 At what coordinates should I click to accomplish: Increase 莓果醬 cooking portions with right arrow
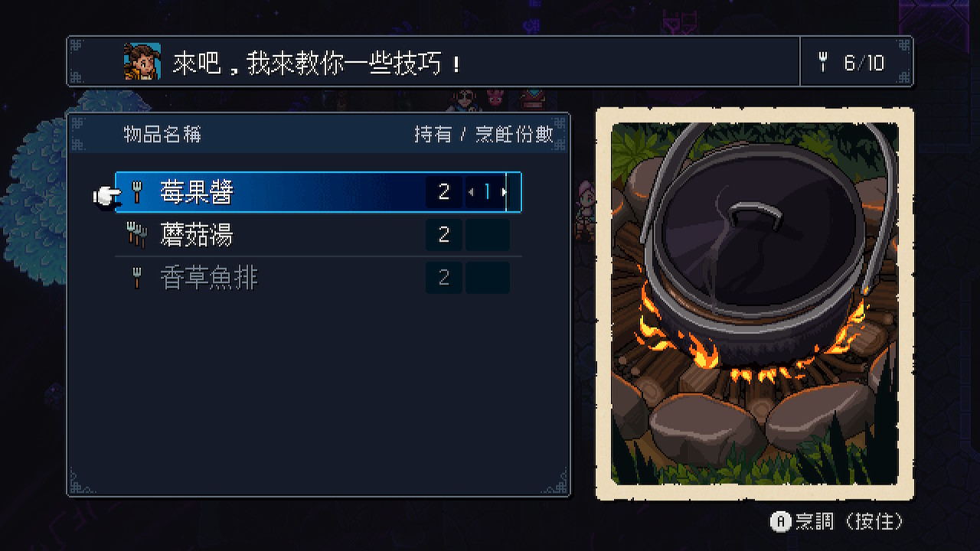click(x=504, y=192)
